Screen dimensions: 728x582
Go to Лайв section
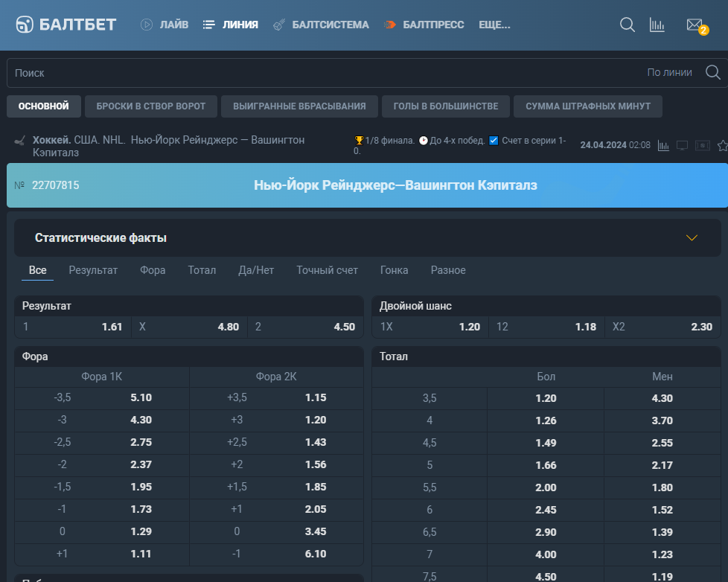pos(165,25)
